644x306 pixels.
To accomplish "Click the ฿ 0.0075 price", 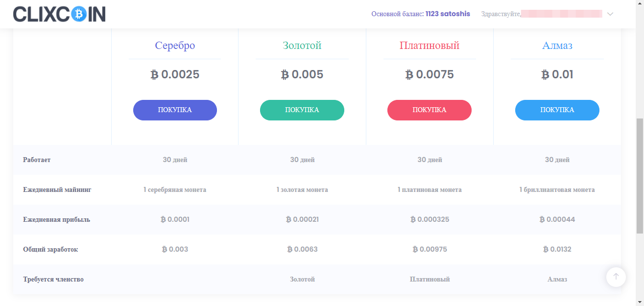I will 429,74.
